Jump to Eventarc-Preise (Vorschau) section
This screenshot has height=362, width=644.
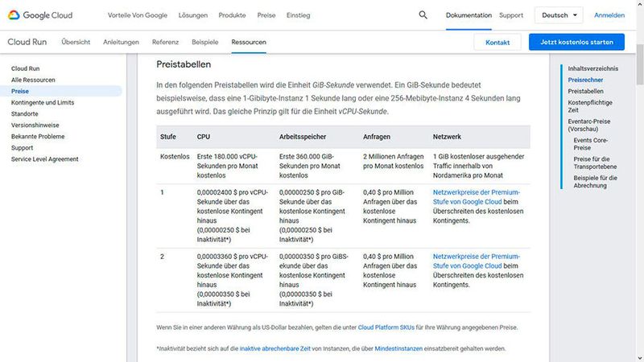point(589,125)
